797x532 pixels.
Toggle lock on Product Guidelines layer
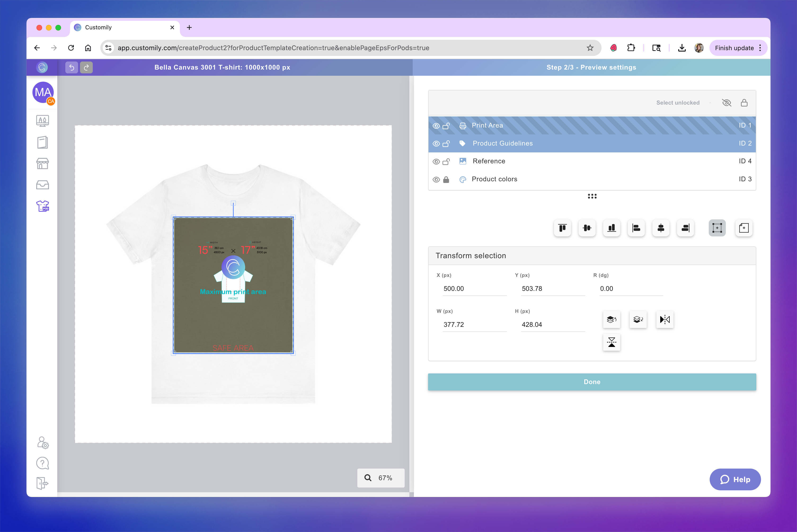446,143
